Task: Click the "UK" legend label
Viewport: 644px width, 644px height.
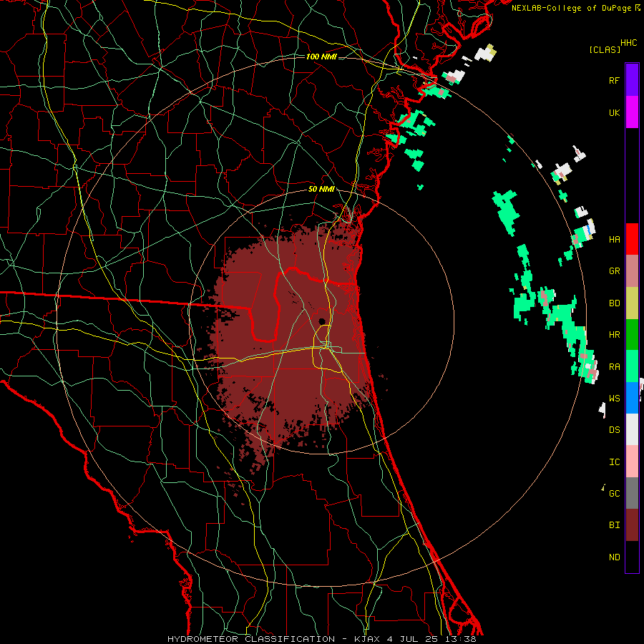Action: tap(614, 112)
